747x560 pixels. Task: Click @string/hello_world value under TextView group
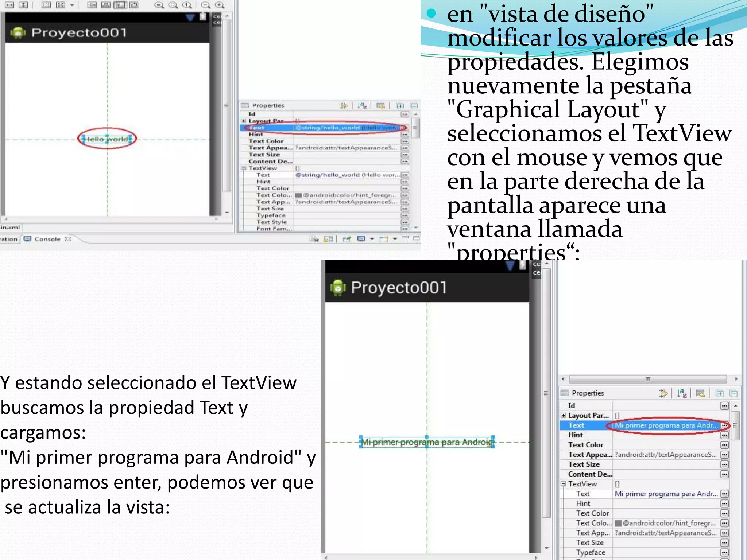coord(347,175)
